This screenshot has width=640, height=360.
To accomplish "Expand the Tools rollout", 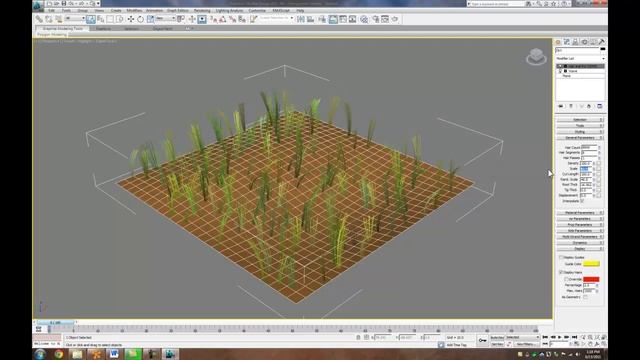I will click(x=580, y=126).
